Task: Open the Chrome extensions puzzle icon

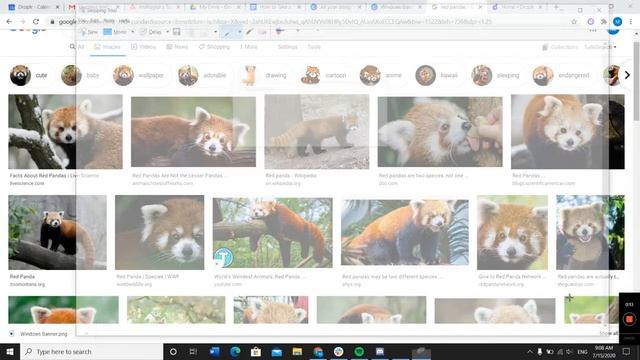Action: [604, 22]
